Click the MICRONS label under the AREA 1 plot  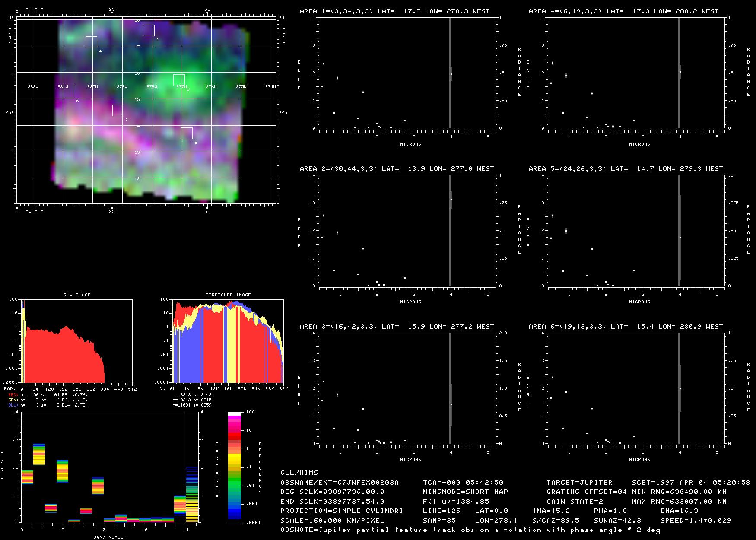click(410, 144)
